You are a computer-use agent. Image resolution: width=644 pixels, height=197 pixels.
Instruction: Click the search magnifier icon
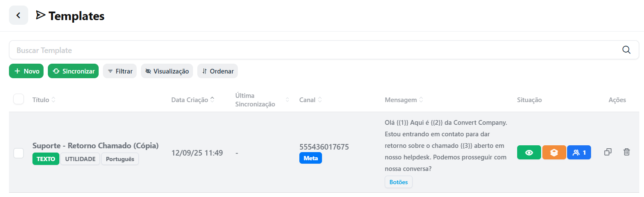click(626, 50)
